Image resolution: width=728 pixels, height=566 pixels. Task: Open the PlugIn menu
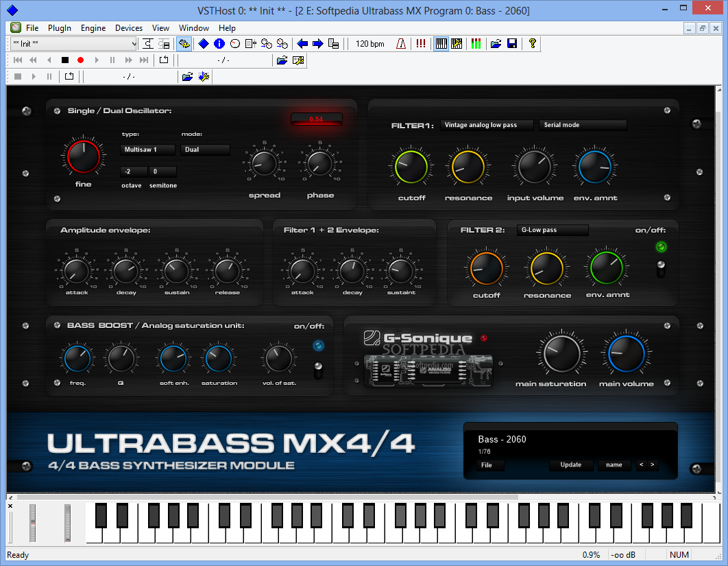tap(60, 28)
